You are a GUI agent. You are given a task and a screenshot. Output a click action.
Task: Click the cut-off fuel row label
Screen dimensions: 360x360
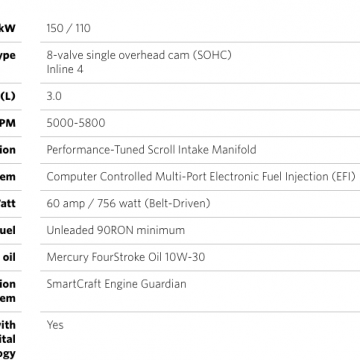pos(8,230)
